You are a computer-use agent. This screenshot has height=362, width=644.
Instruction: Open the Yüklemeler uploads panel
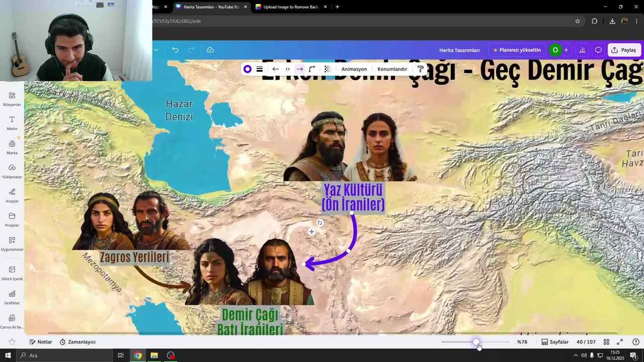click(x=12, y=171)
